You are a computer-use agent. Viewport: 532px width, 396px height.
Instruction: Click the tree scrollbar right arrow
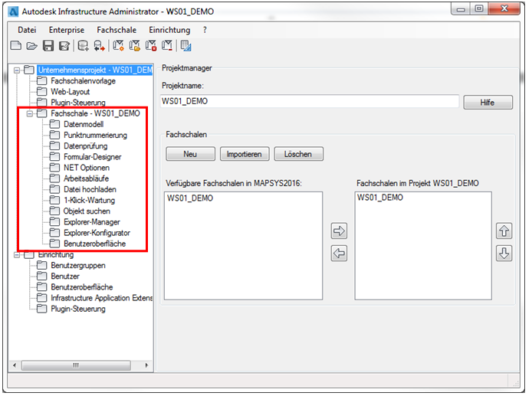pos(146,365)
